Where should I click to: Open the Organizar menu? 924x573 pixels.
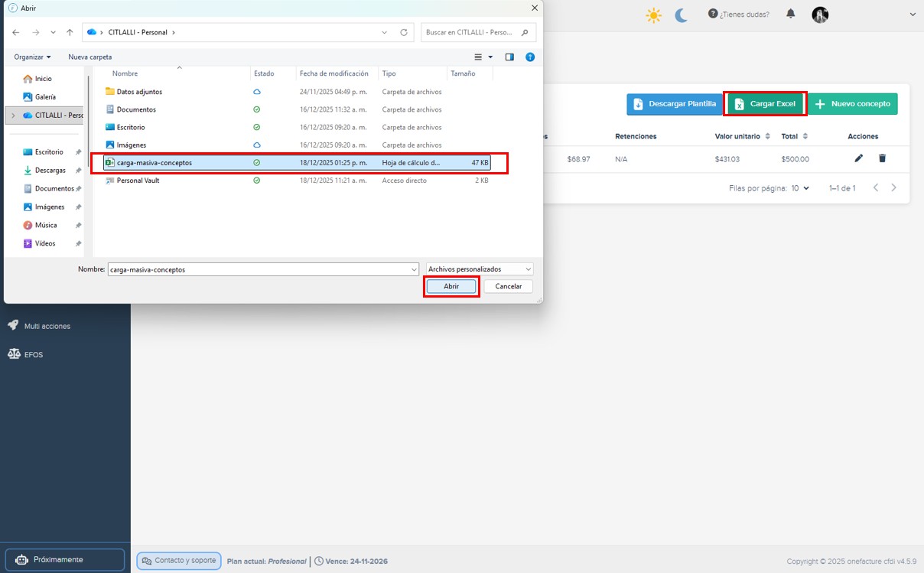coord(31,57)
